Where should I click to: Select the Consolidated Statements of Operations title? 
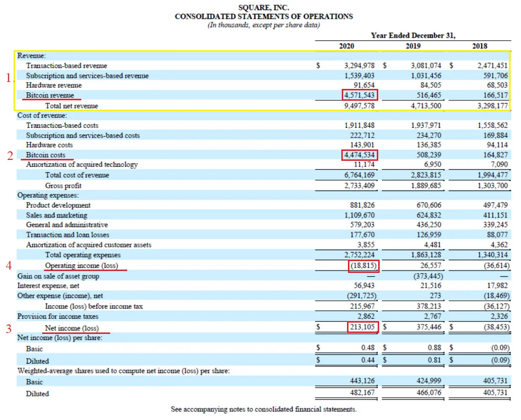pyautogui.click(x=264, y=16)
